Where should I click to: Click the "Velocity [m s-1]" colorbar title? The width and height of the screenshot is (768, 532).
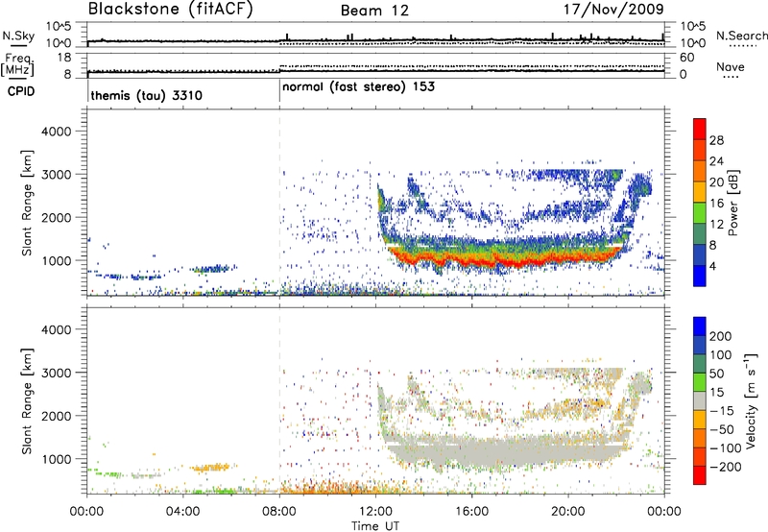click(751, 400)
